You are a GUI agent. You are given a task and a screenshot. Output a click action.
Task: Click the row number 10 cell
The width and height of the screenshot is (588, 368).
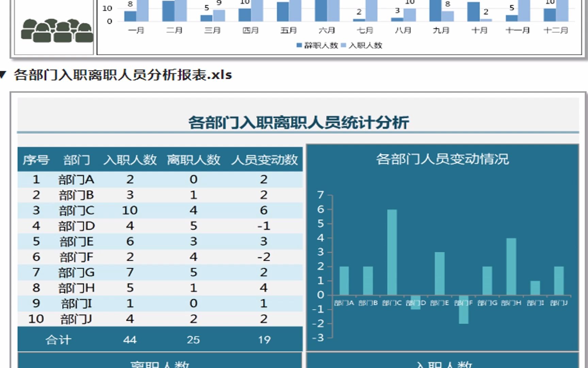[36, 319]
